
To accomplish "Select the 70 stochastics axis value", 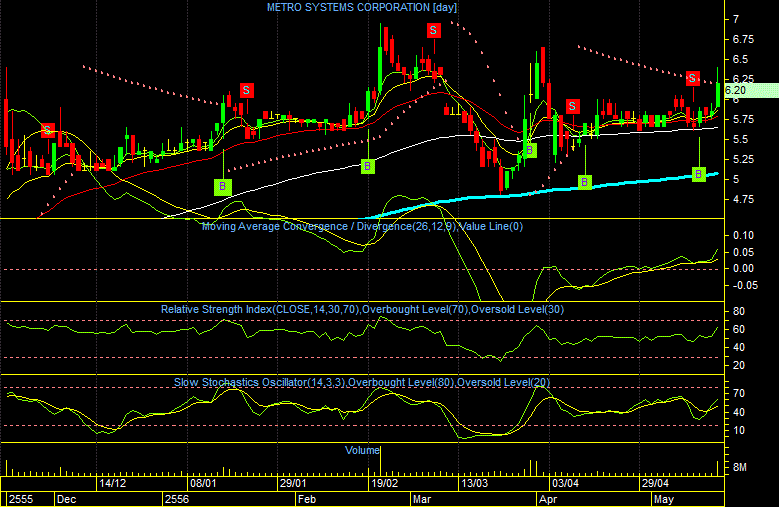I will click(x=739, y=393).
